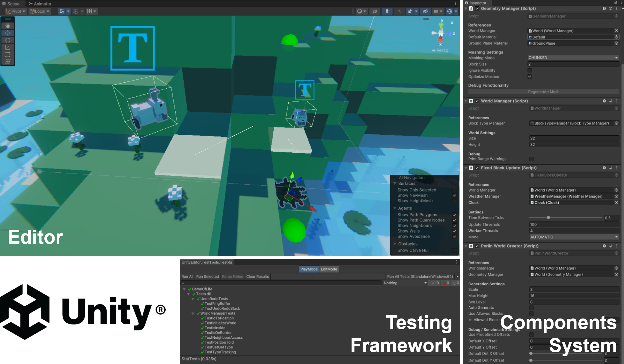Switch to the Scene tab

(x=11, y=4)
